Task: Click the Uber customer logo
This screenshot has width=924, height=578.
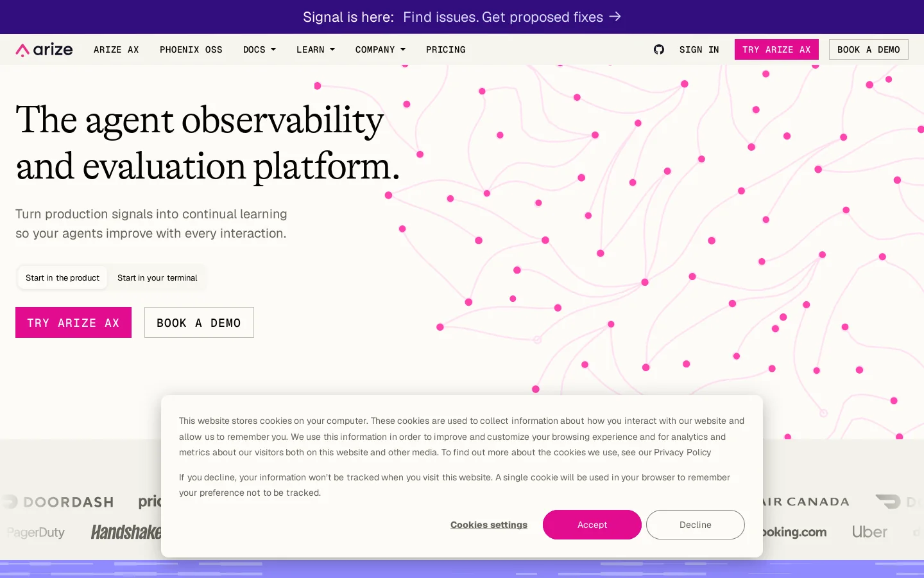Action: (x=869, y=532)
